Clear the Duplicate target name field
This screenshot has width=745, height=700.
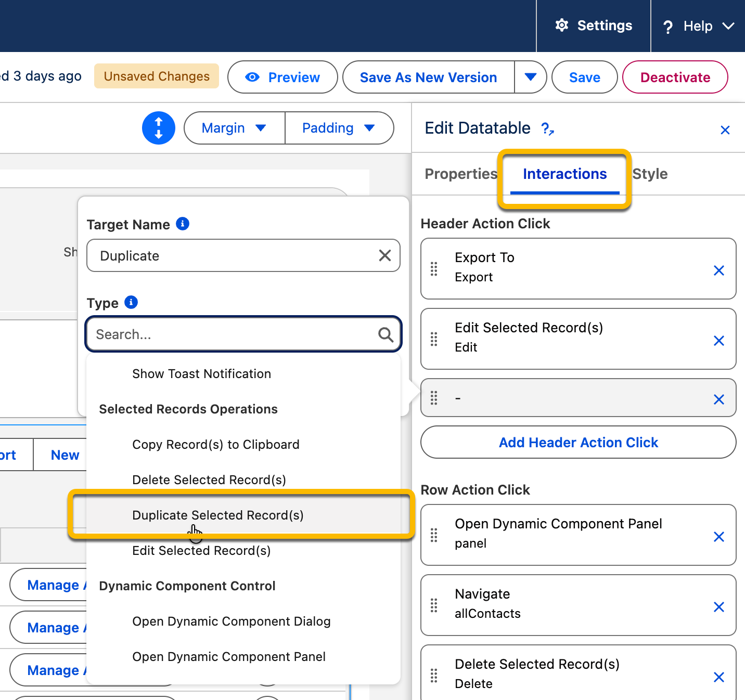click(385, 255)
